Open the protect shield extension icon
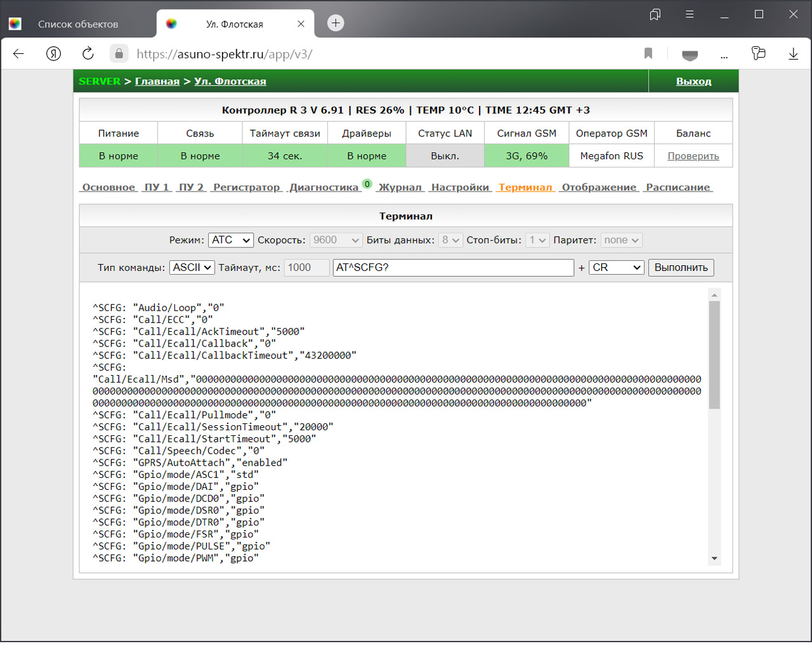Image resolution: width=812 pixels, height=646 pixels. [690, 55]
